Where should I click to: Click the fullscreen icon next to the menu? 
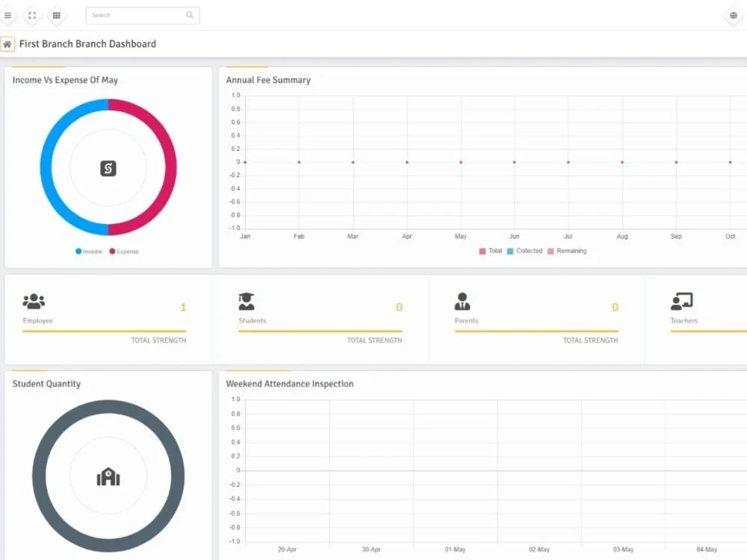click(32, 15)
